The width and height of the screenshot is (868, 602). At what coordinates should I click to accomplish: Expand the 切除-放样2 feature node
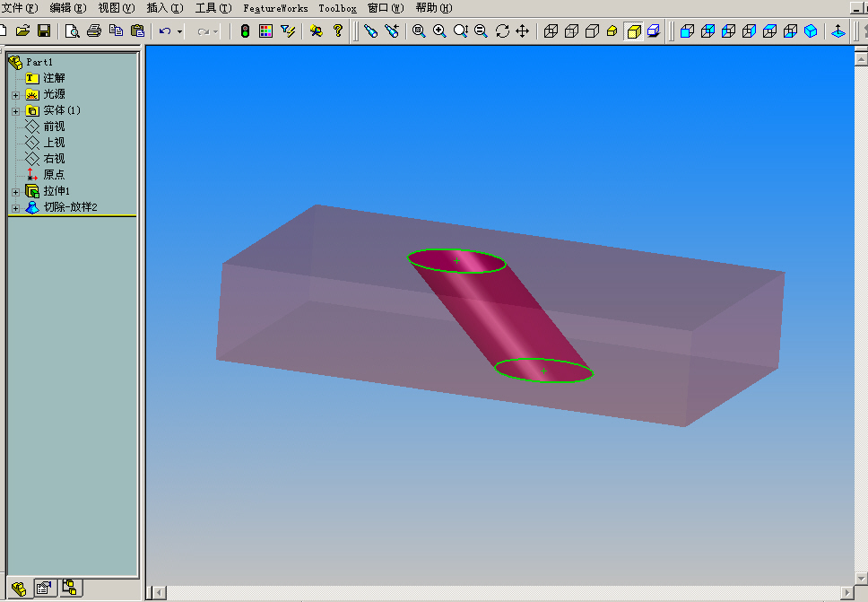point(15,208)
